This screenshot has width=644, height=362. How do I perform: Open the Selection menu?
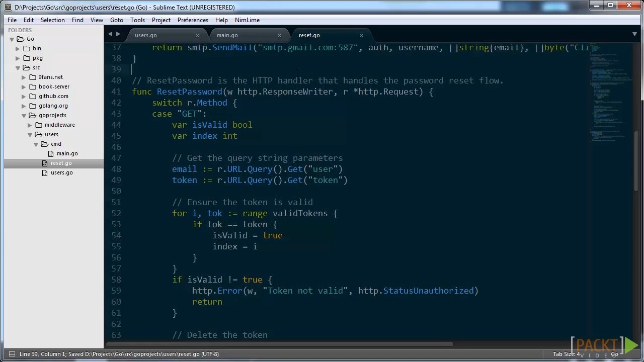point(53,20)
